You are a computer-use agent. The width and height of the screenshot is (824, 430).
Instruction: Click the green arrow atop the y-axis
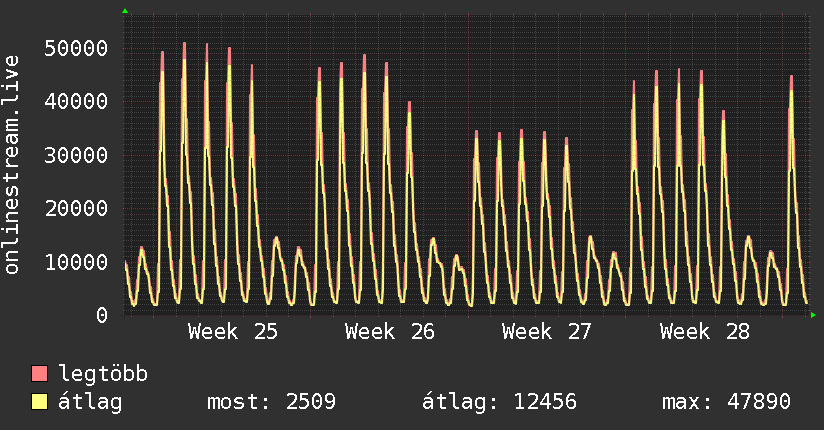125,11
